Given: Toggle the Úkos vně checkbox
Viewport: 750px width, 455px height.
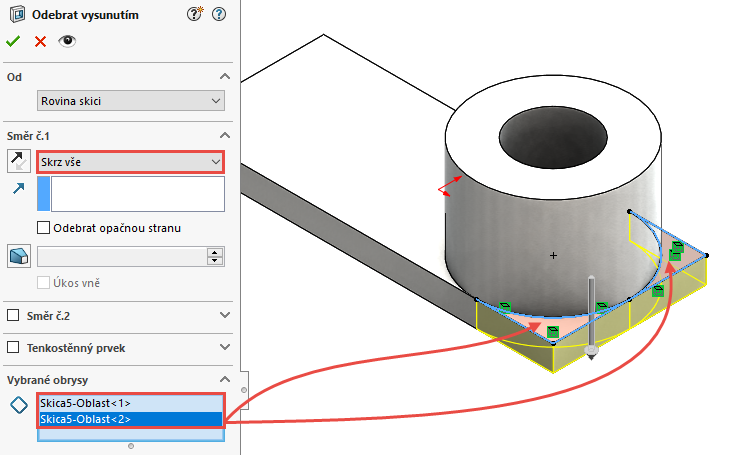Looking at the screenshot, I should point(44,283).
